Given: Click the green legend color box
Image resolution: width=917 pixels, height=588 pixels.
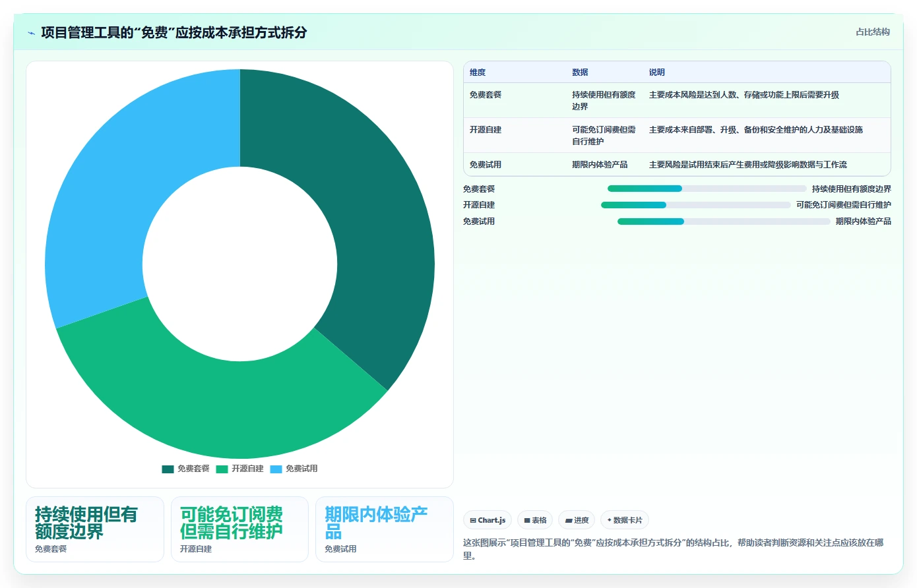Looking at the screenshot, I should point(222,469).
